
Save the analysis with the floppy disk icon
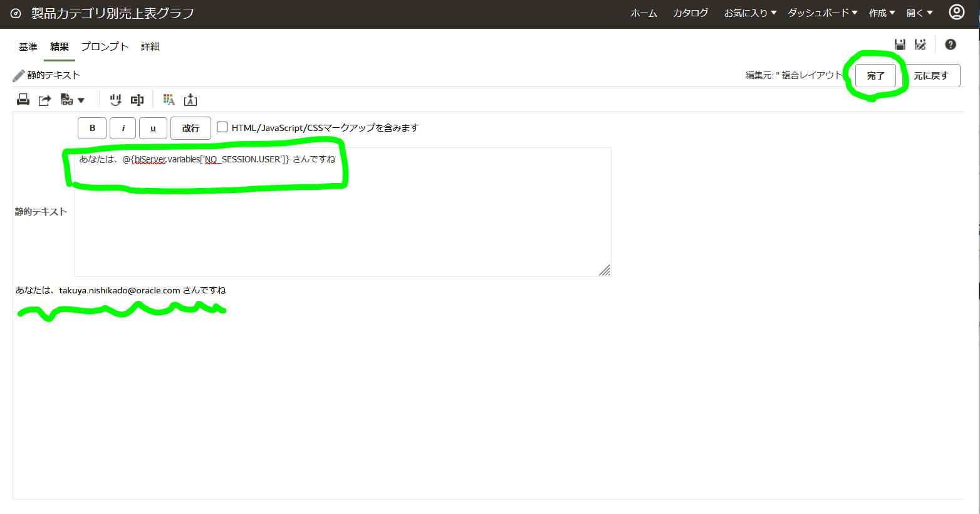[x=900, y=45]
